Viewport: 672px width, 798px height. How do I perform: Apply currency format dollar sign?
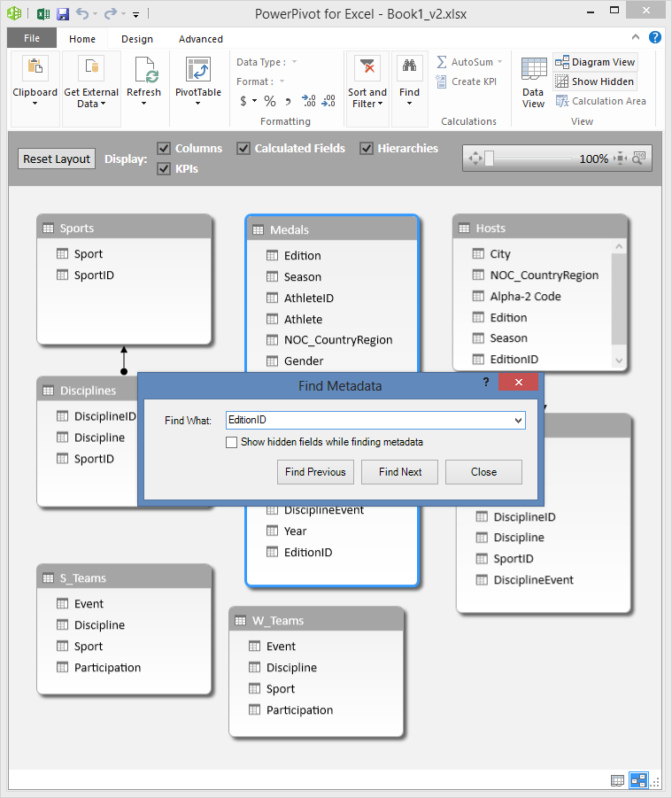tap(243, 101)
